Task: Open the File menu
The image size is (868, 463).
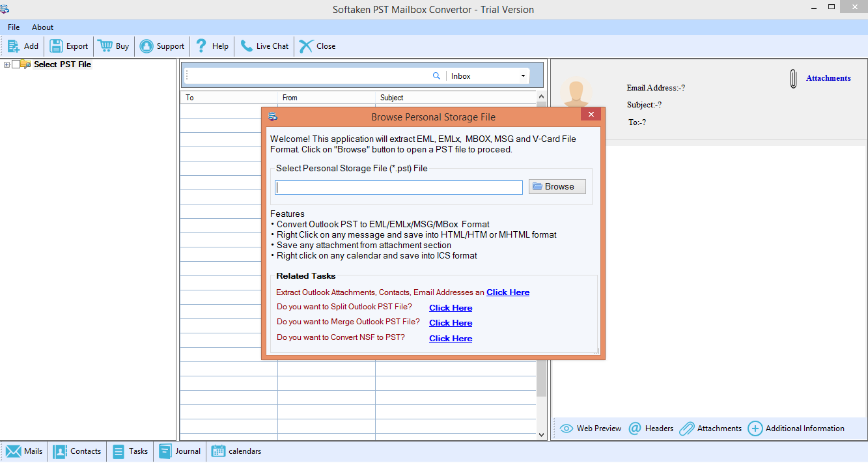Action: click(14, 27)
